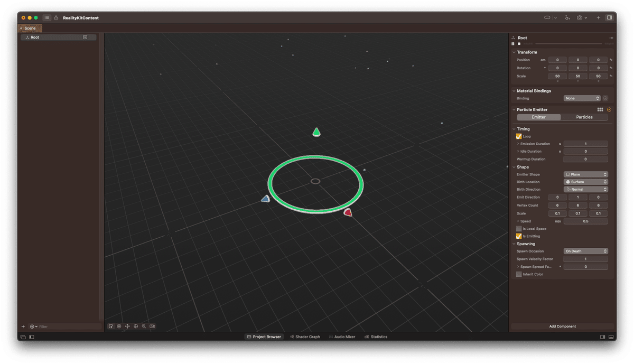Click the visionOS headset device icon
634x364 pixels.
tap(547, 17)
